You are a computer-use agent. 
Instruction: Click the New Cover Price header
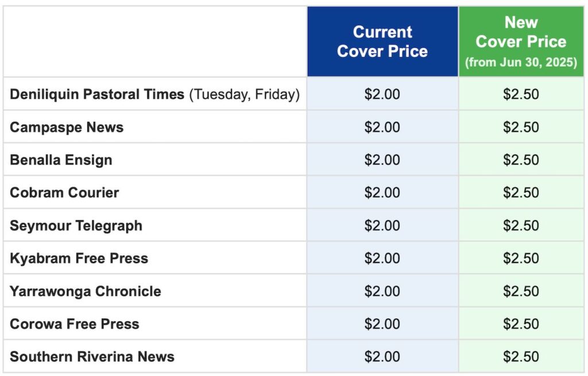(521, 41)
